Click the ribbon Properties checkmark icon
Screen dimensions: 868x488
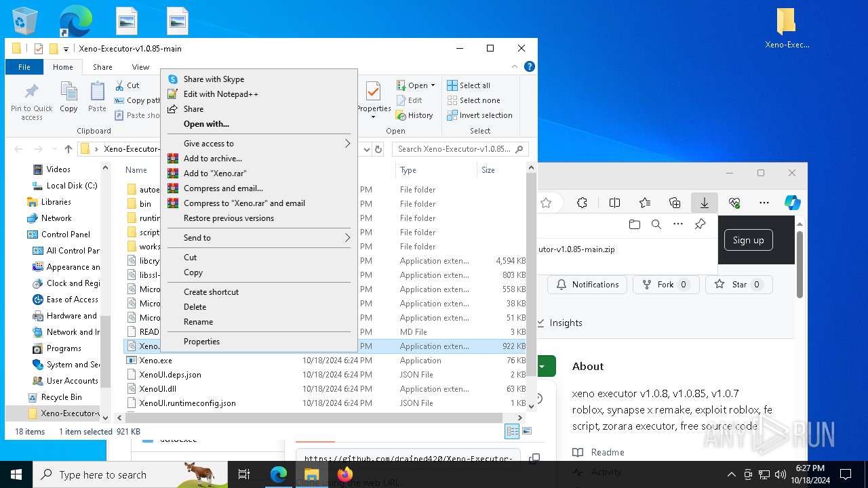[x=373, y=92]
